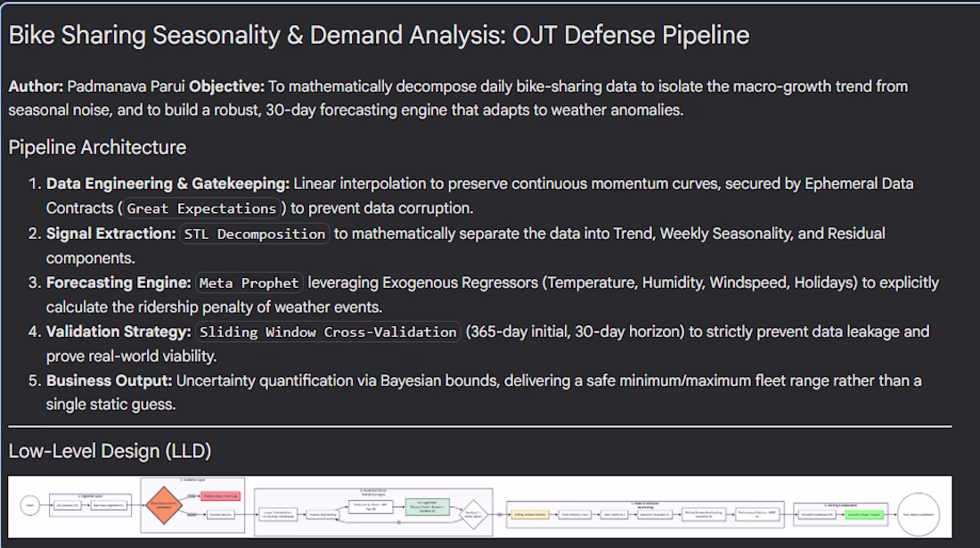Click the 'Low-Level Design (LLD)' heading
The image size is (980, 548).
(110, 451)
